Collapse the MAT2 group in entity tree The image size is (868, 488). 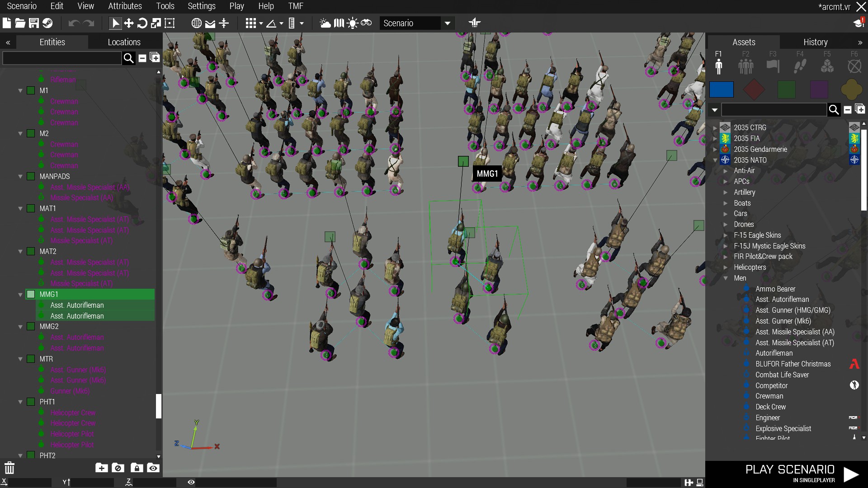point(20,252)
